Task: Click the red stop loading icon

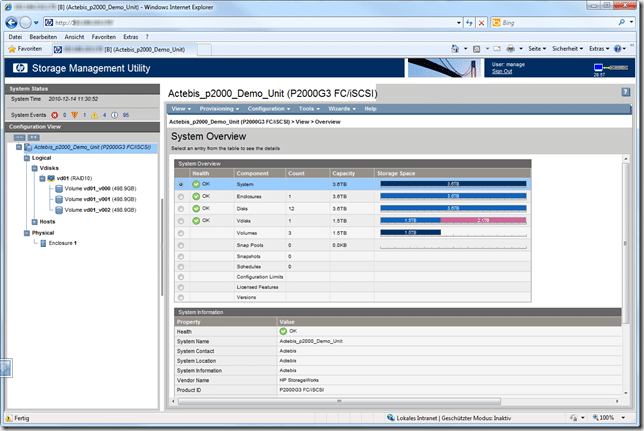Action: point(481,23)
